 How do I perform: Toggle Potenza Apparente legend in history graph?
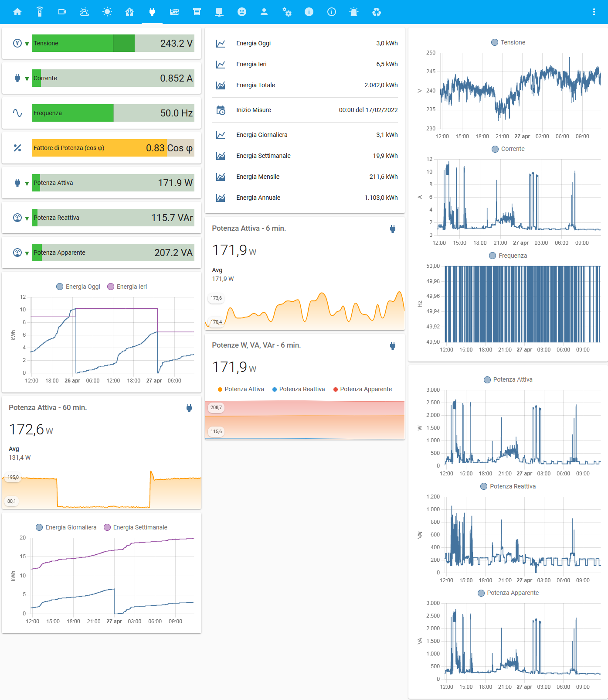coord(508,593)
